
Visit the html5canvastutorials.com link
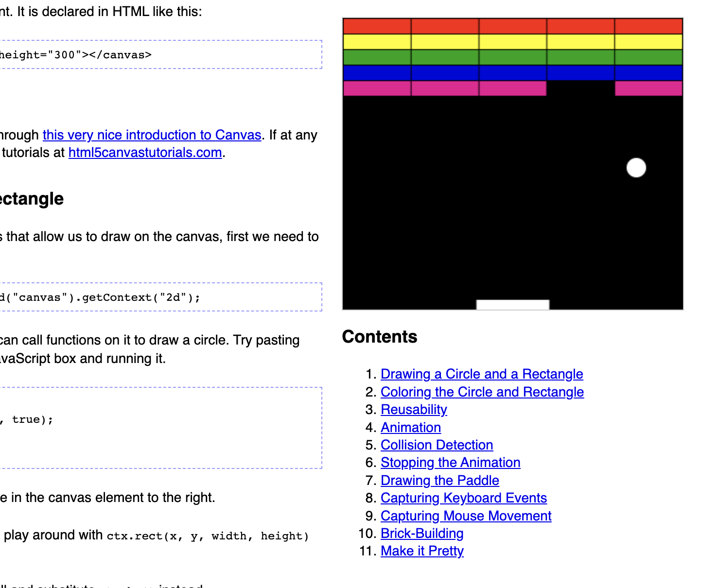[145, 153]
